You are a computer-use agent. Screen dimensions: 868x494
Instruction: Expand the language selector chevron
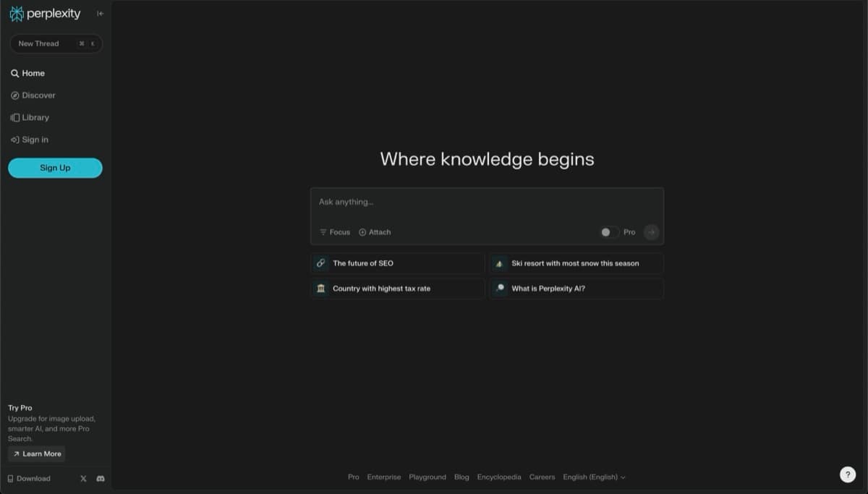[x=624, y=477]
